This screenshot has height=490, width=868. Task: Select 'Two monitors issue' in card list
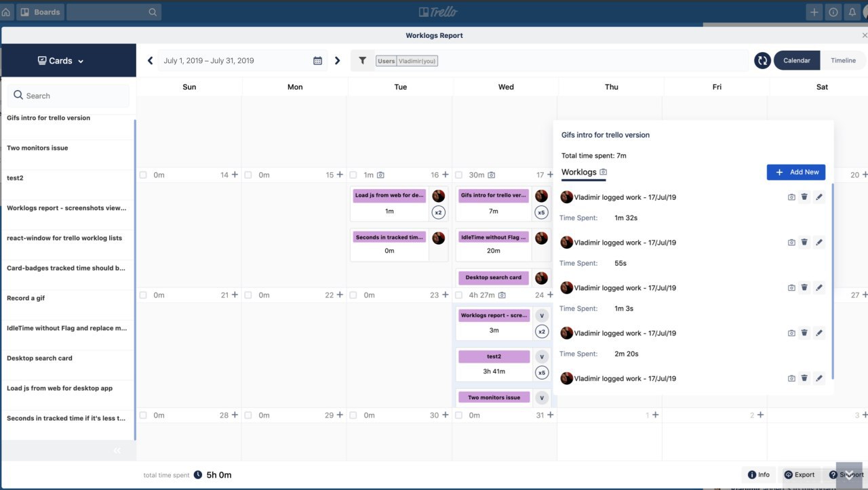click(x=37, y=148)
